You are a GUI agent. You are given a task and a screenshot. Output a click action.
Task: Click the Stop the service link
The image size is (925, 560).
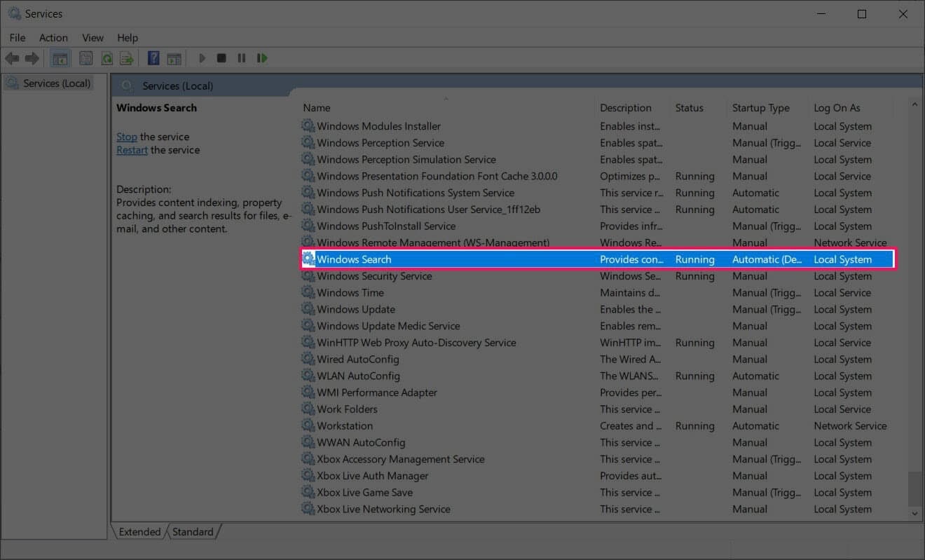pos(127,137)
